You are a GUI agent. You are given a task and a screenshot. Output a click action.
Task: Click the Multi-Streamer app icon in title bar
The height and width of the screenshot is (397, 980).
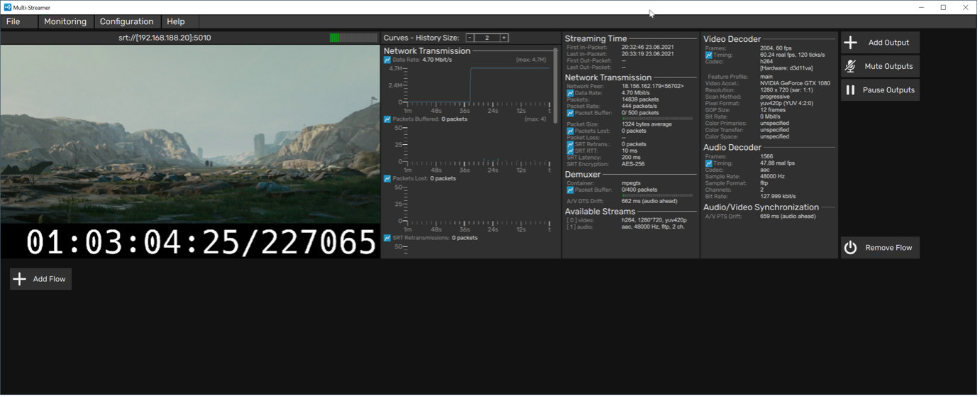coord(7,7)
